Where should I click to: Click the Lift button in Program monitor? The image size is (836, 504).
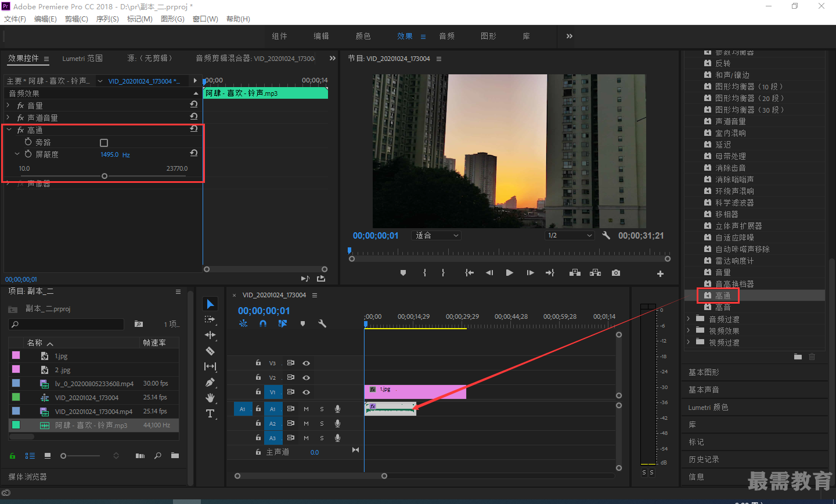point(575,273)
